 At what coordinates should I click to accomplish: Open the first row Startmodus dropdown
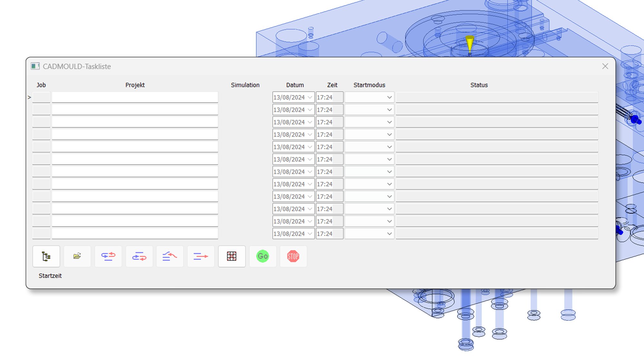(x=389, y=97)
